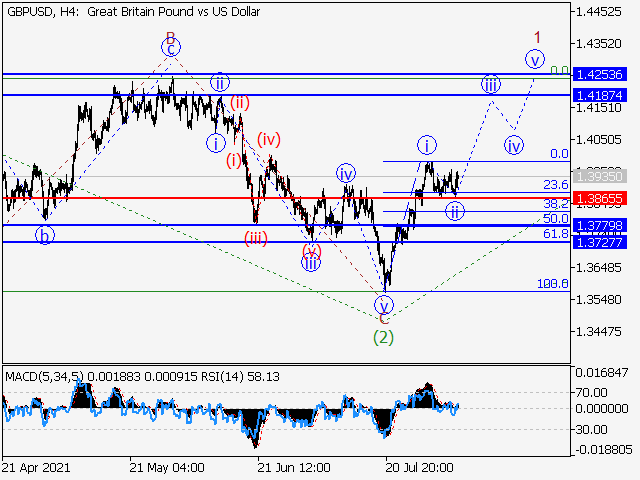Viewport: 640px width, 480px height.
Task: Click the 1.34475 price axis label
Action: tap(598, 331)
